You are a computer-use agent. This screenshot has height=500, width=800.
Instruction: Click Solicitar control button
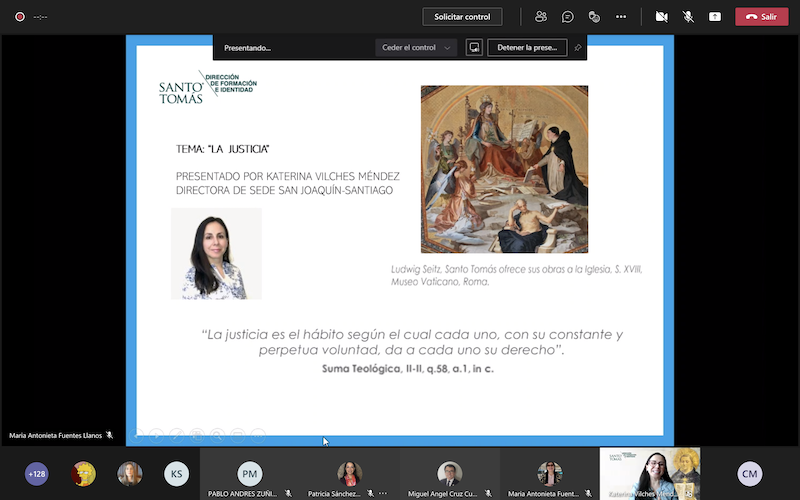click(x=462, y=17)
